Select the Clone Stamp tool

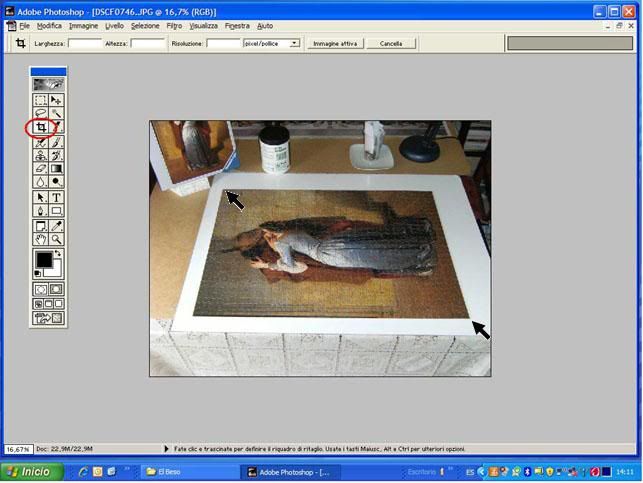(40, 155)
